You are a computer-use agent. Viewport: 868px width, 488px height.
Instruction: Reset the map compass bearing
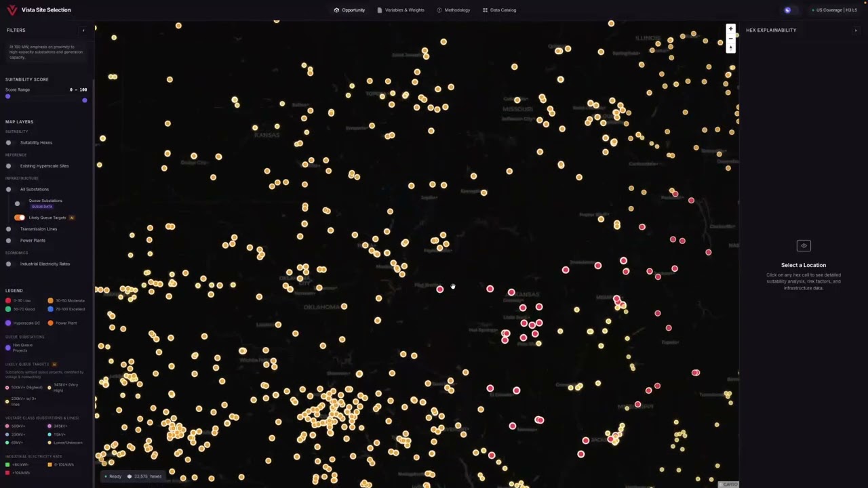pos(730,47)
